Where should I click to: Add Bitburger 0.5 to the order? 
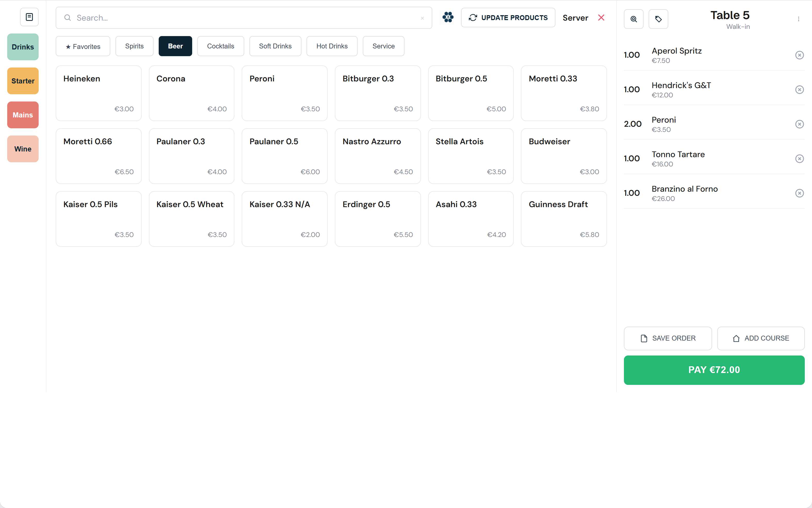point(471,94)
